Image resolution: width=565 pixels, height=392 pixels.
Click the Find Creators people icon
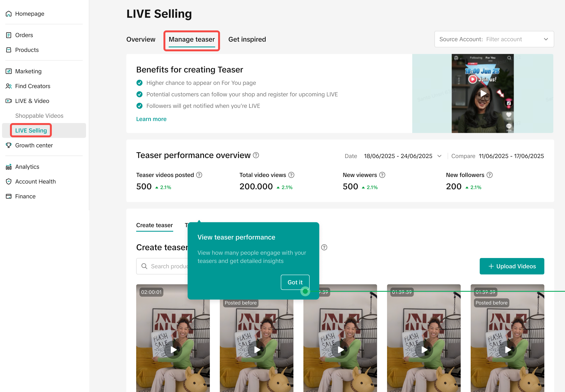9,86
